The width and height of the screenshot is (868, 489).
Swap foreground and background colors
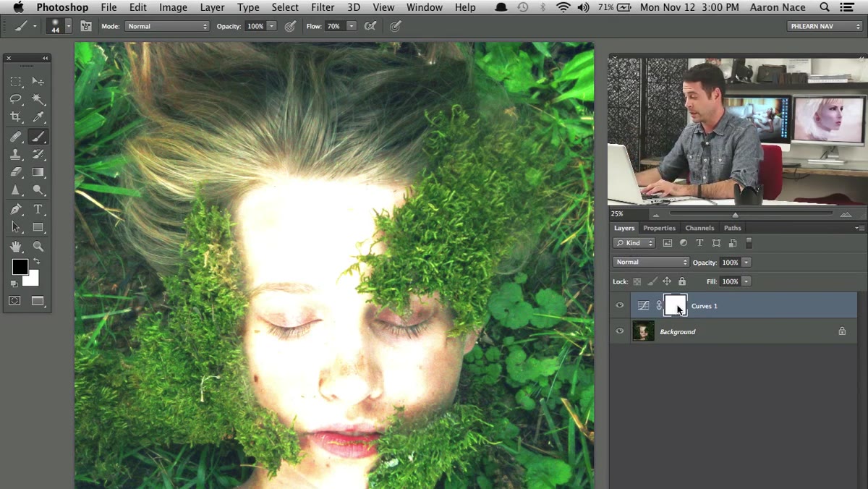[36, 261]
